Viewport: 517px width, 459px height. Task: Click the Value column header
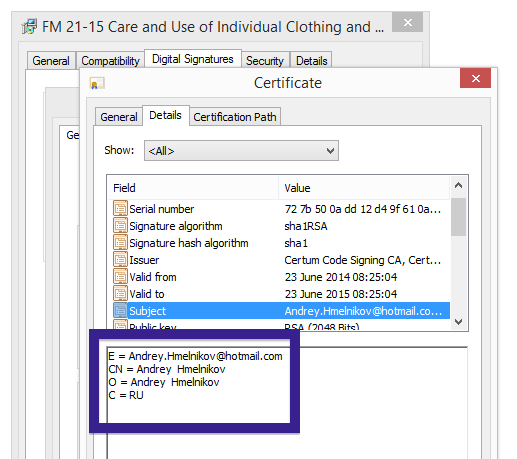(x=364, y=188)
